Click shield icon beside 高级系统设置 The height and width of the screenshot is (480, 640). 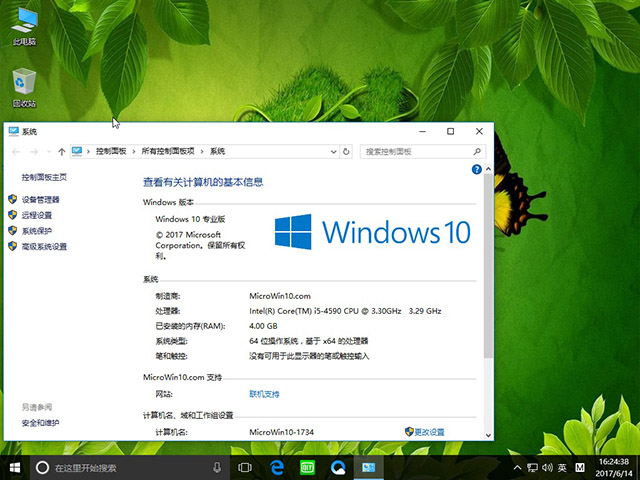click(x=13, y=246)
